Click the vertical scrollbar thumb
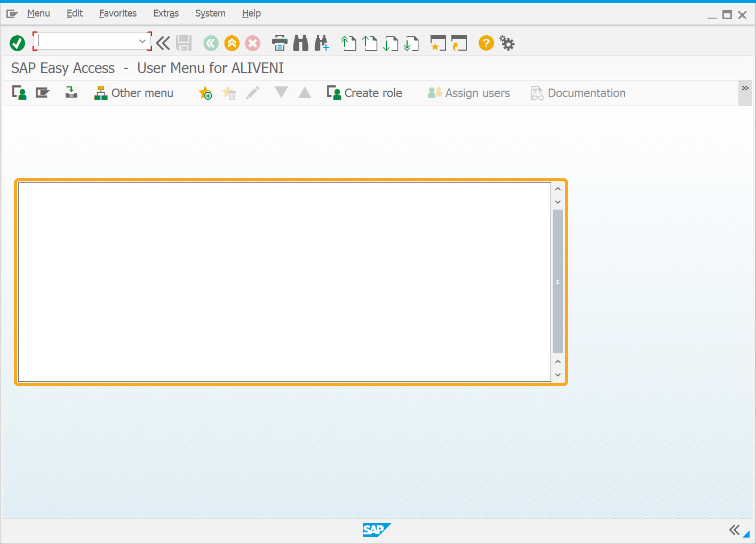The image size is (756, 544). (558, 282)
